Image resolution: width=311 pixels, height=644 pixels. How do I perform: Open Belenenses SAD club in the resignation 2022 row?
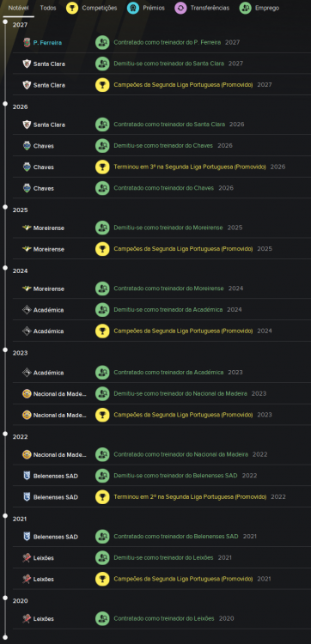56,476
